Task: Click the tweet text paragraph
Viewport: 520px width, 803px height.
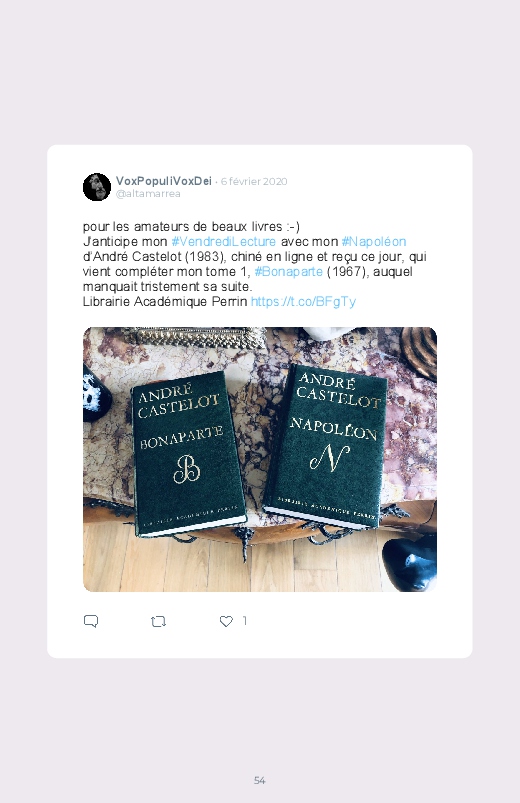Action: 255,264
